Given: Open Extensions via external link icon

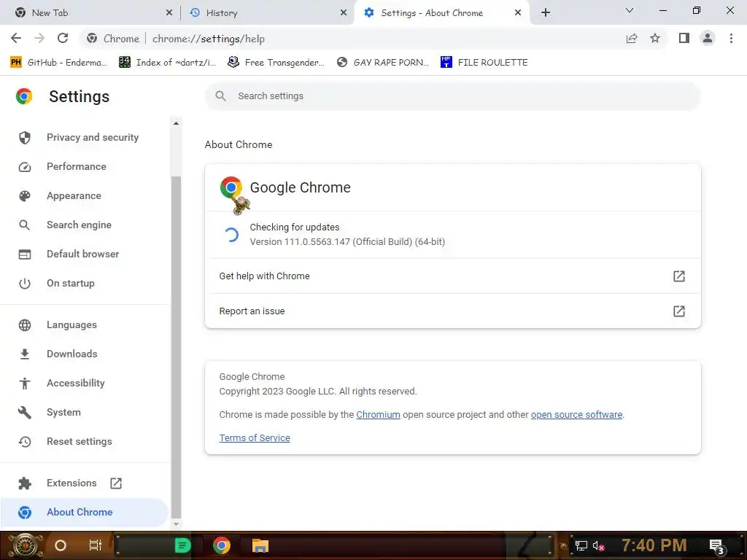Looking at the screenshot, I should point(116,483).
